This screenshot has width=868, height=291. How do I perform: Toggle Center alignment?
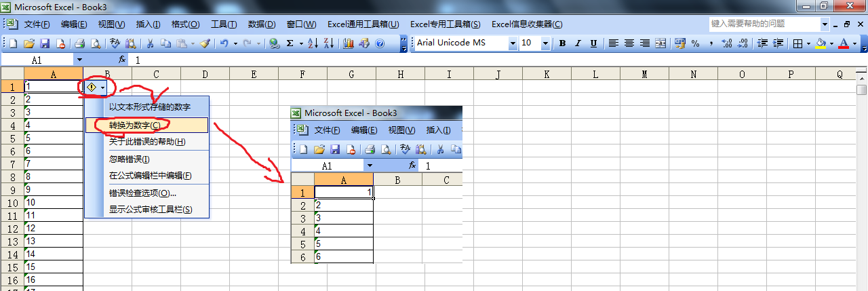click(x=629, y=43)
